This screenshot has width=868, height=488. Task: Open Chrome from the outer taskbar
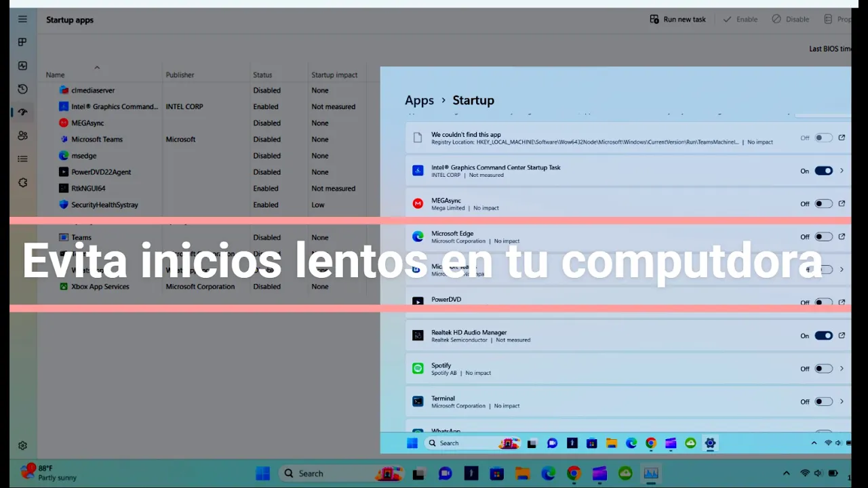tap(574, 473)
